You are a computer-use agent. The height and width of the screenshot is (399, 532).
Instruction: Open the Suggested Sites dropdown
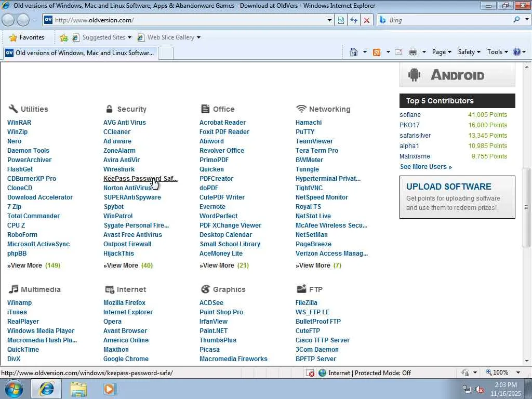129,37
